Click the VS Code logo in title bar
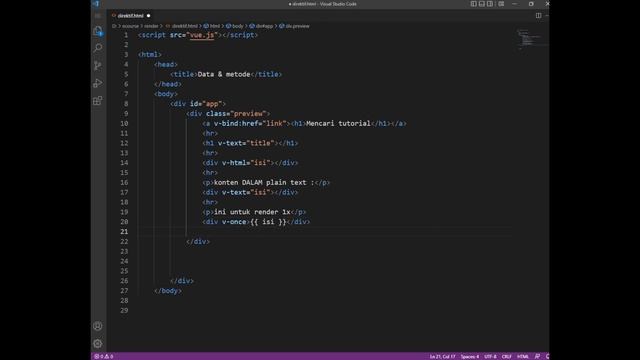640x360 pixels. pos(96,4)
